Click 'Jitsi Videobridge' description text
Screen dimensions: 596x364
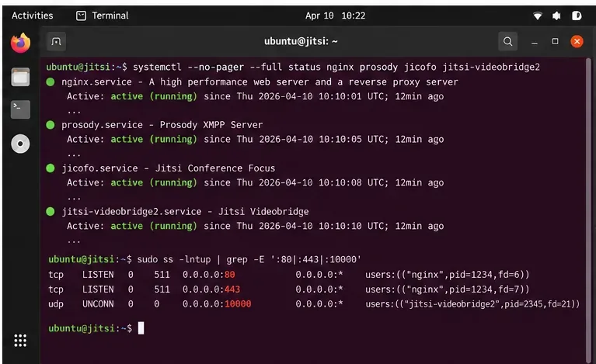click(x=263, y=211)
